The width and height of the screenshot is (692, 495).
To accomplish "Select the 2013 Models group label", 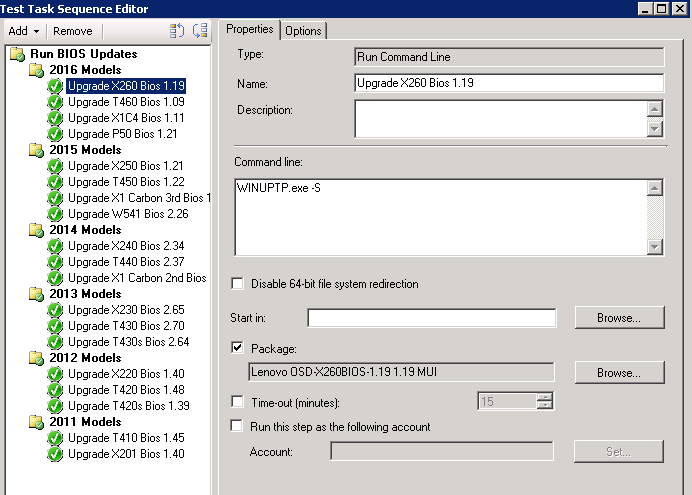I will click(85, 294).
